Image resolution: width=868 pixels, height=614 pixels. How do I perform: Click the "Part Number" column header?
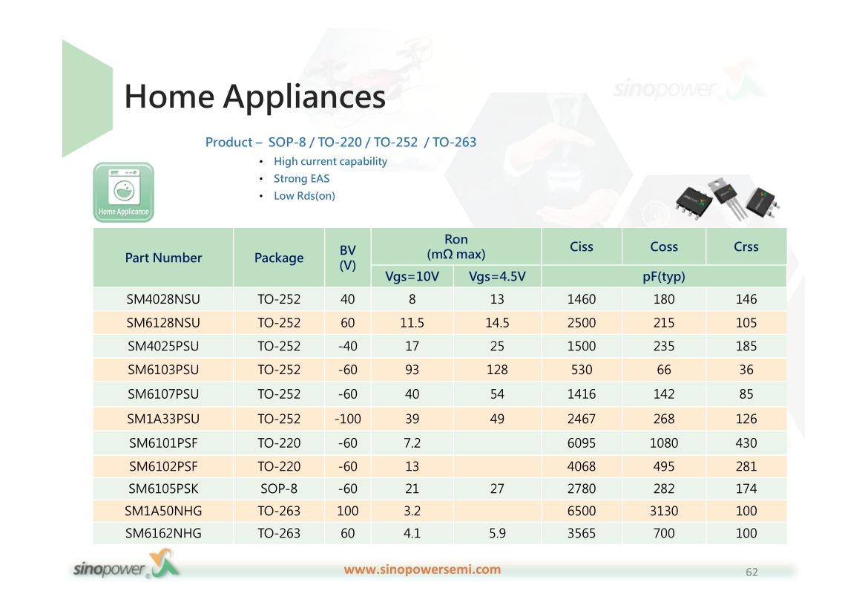coord(163,258)
